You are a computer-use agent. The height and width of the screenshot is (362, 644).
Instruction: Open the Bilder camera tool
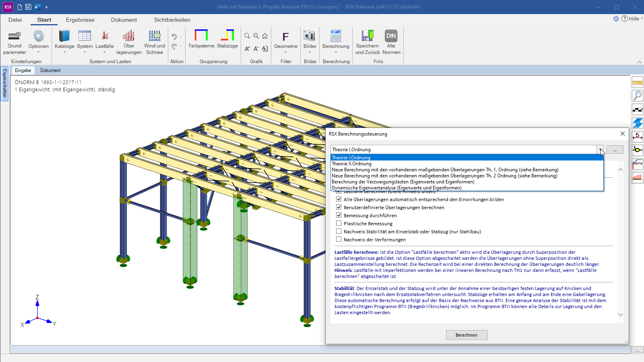[x=310, y=42]
